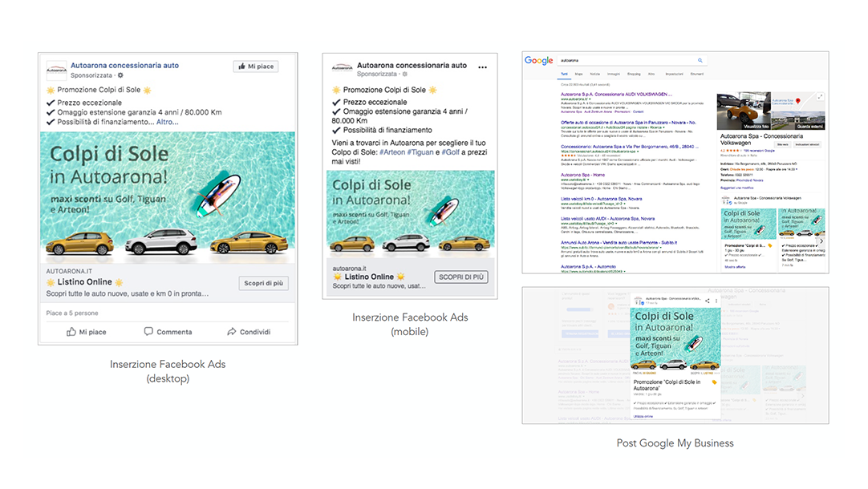The image size is (868, 489).
Task: Click the Google logo
Action: (538, 60)
